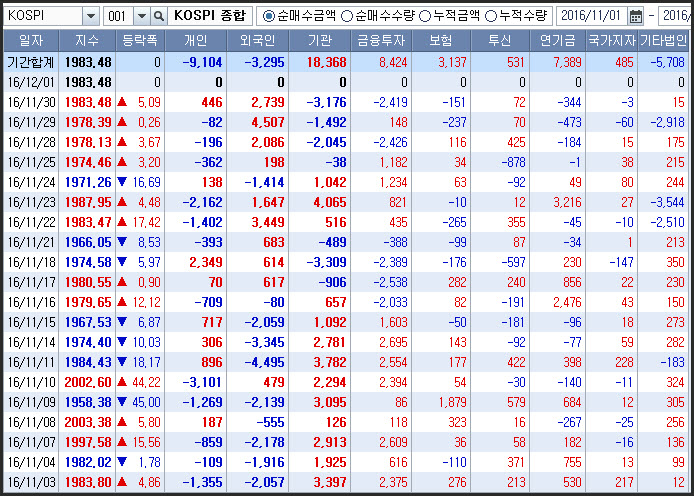Click the 금융투자 column header
The height and width of the screenshot is (496, 694).
click(x=381, y=41)
